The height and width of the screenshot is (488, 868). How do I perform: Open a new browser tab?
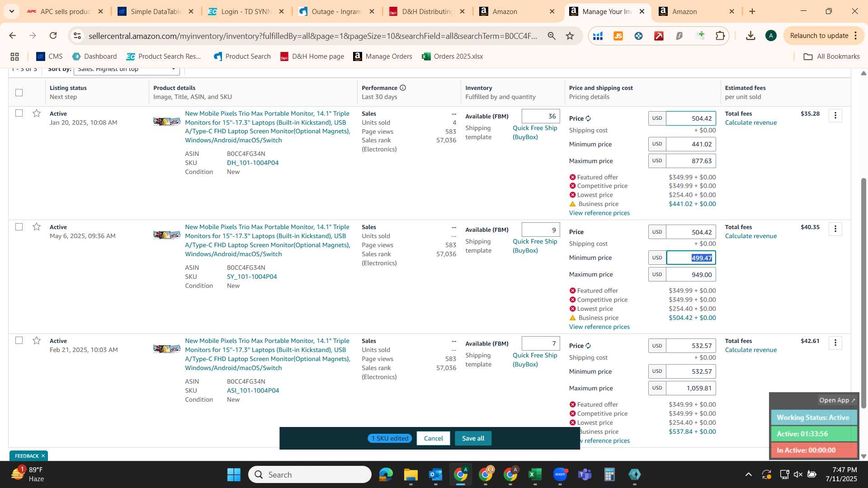coord(752,11)
